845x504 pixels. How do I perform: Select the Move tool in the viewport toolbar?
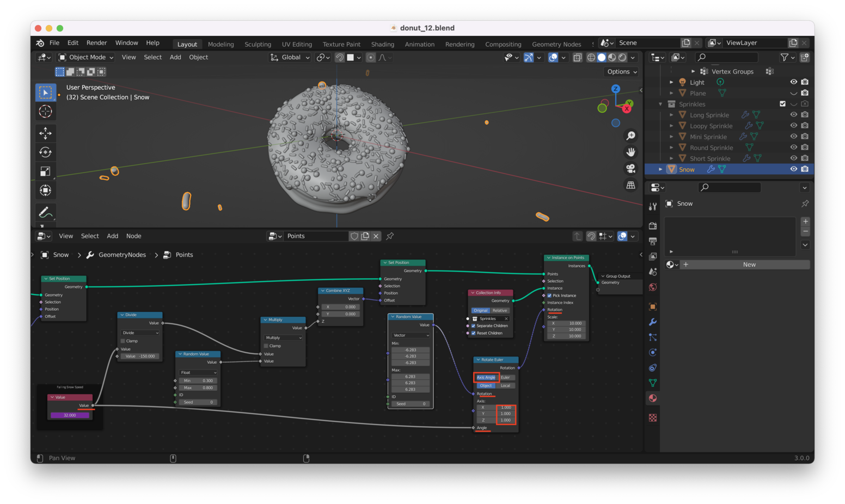(45, 133)
